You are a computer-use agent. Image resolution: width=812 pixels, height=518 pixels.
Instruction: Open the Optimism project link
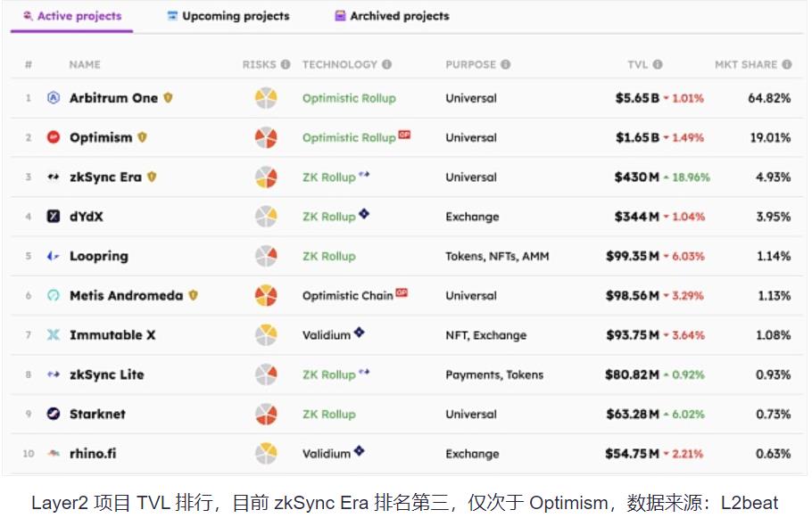[101, 137]
